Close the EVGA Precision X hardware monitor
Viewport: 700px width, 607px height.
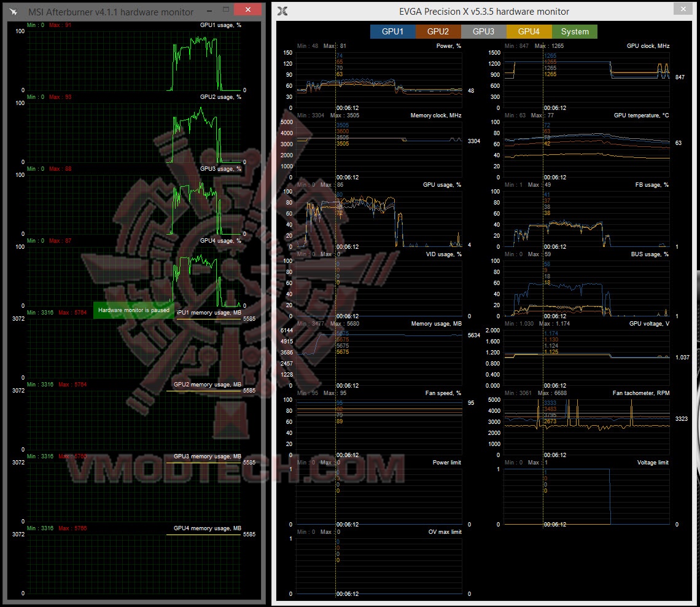point(683,9)
